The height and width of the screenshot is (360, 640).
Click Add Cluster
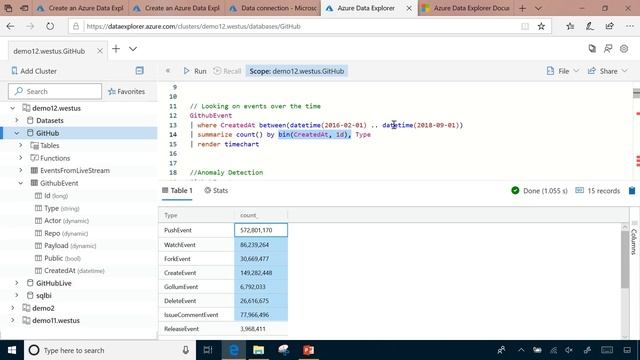click(34, 71)
